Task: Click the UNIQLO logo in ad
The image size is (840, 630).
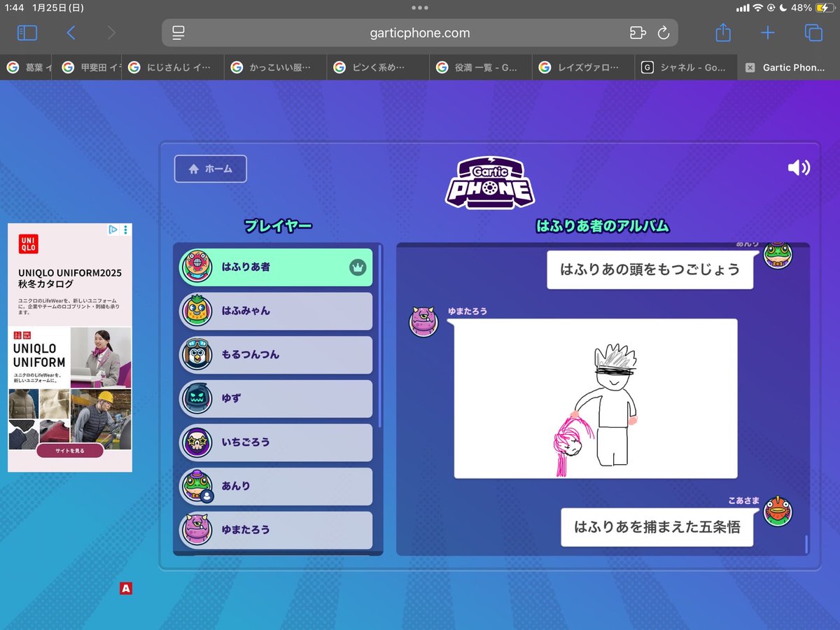Action: tap(28, 243)
